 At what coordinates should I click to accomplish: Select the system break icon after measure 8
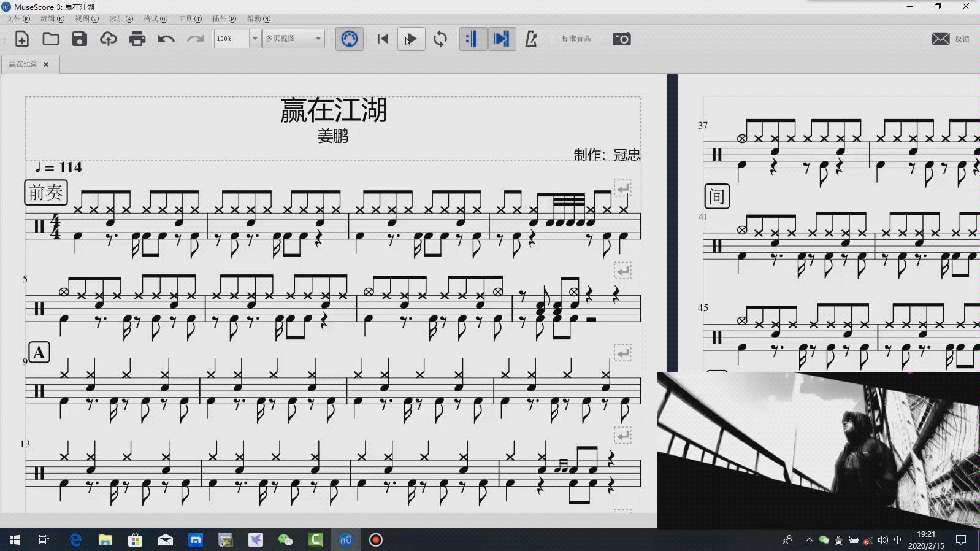pos(623,270)
